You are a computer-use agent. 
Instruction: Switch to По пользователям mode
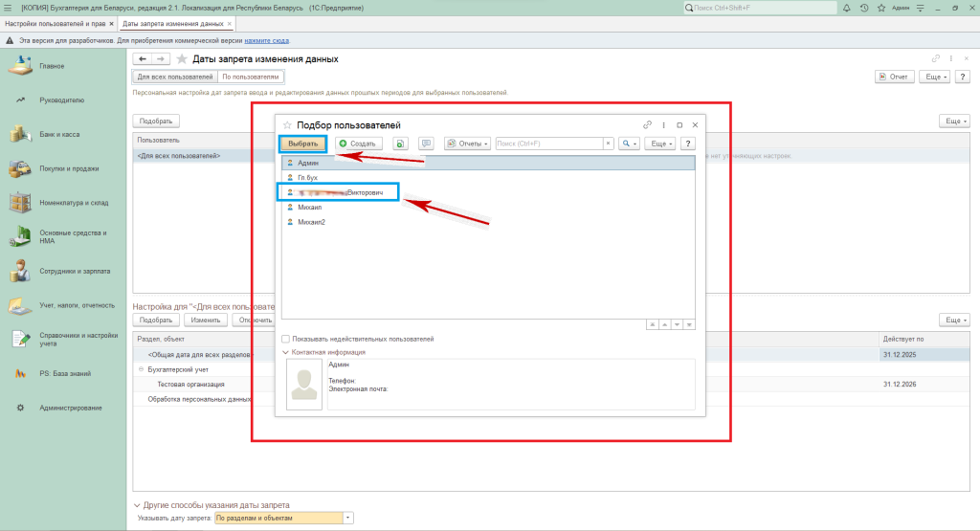point(250,76)
